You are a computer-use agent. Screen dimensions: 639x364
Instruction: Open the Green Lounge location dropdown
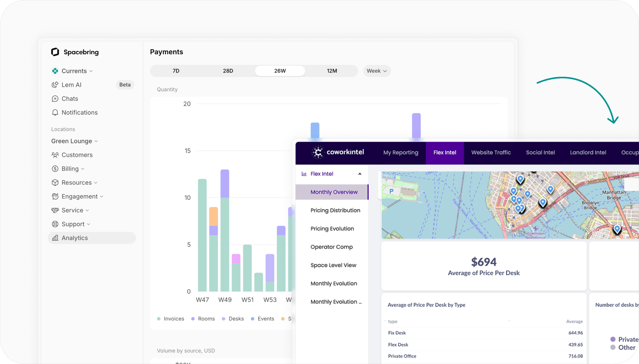(x=74, y=141)
